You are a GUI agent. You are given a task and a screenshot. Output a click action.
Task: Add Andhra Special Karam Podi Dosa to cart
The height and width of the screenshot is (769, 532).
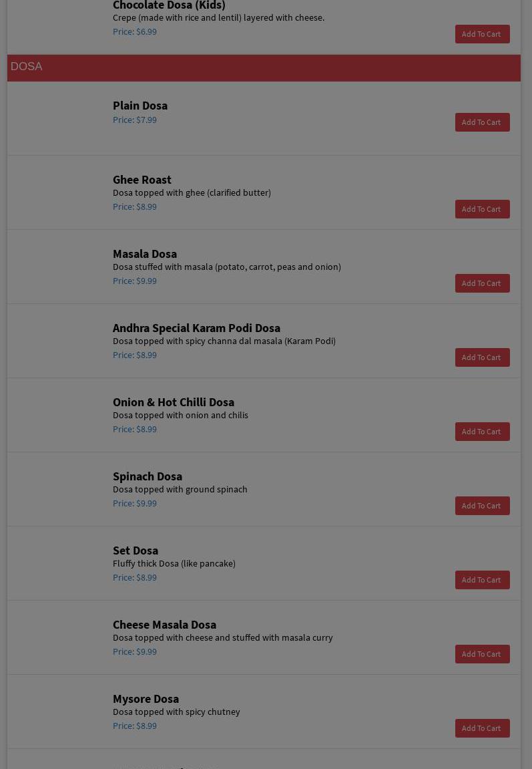click(482, 357)
